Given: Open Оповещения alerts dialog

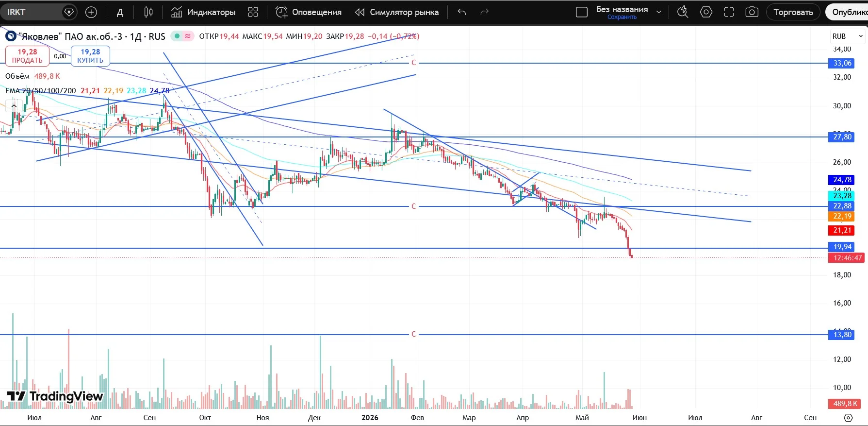Looking at the screenshot, I should pyautogui.click(x=309, y=12).
